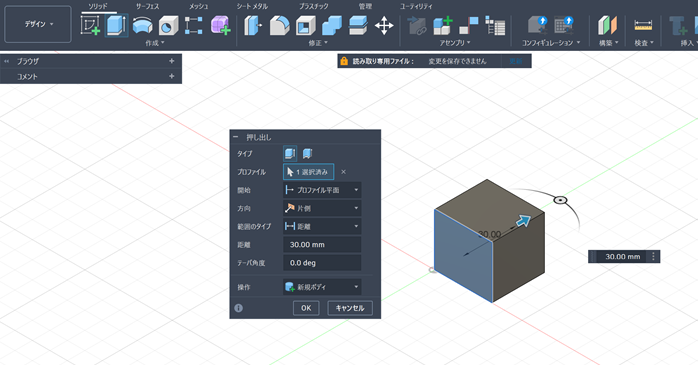Click the info icon in 押し出し dialog

click(x=239, y=308)
